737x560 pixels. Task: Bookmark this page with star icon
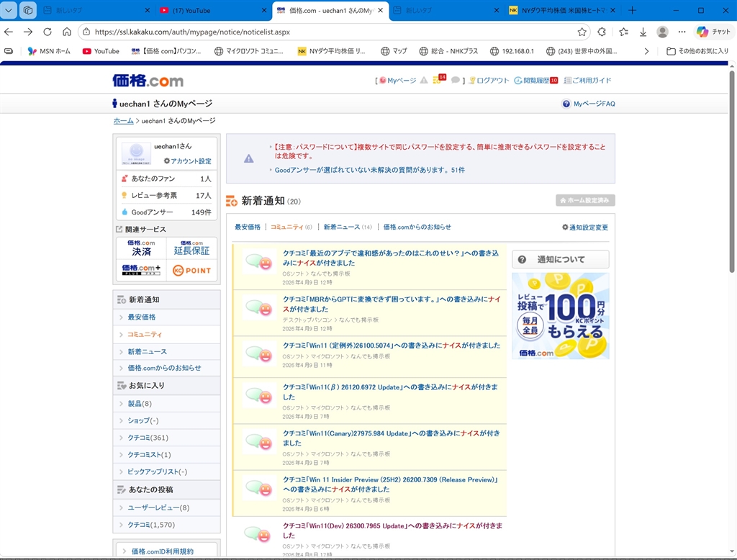tap(582, 32)
